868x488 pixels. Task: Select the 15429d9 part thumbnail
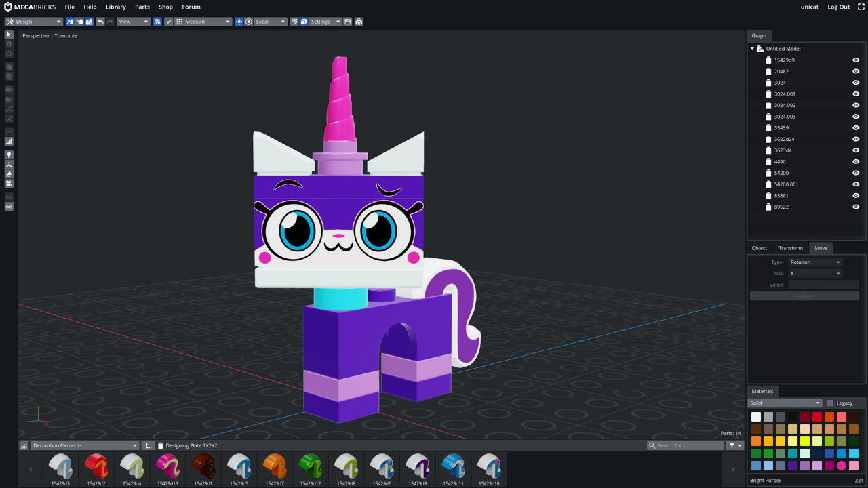pos(417,468)
